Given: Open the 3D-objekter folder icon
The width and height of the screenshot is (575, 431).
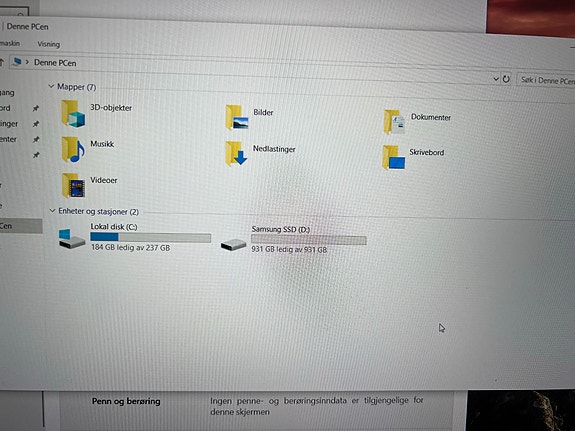Looking at the screenshot, I should pyautogui.click(x=73, y=114).
